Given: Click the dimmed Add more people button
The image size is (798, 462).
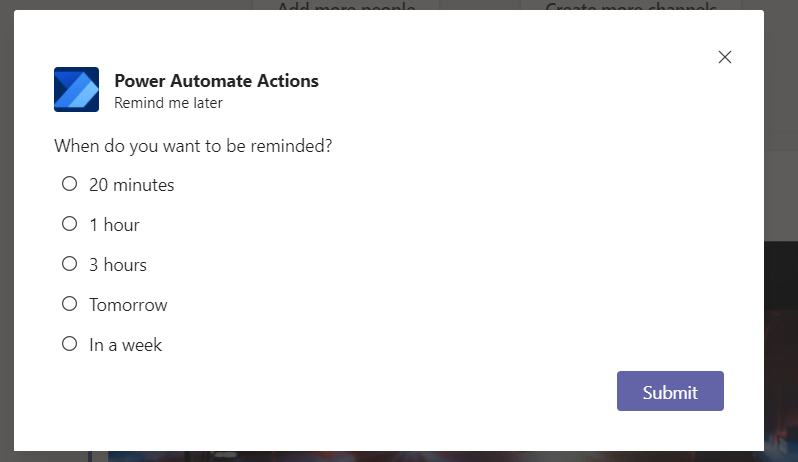Looking at the screenshot, I should [x=345, y=5].
